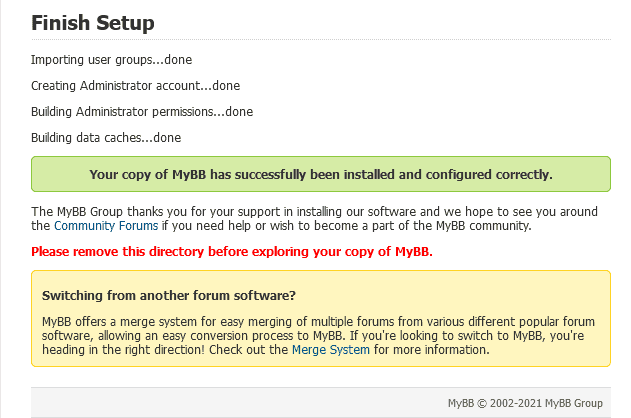Click the merge system description paragraph
The height and width of the screenshot is (418, 631).
tap(318, 336)
